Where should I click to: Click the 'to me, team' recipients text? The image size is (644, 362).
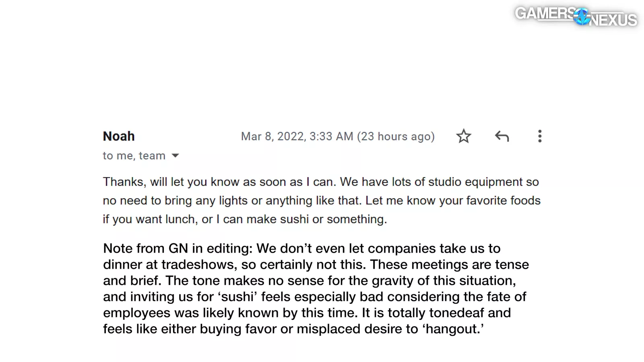click(x=134, y=156)
